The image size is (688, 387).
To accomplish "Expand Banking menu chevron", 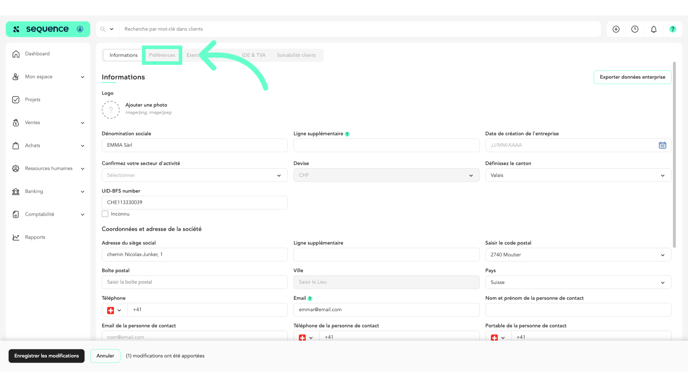I will tap(82, 192).
